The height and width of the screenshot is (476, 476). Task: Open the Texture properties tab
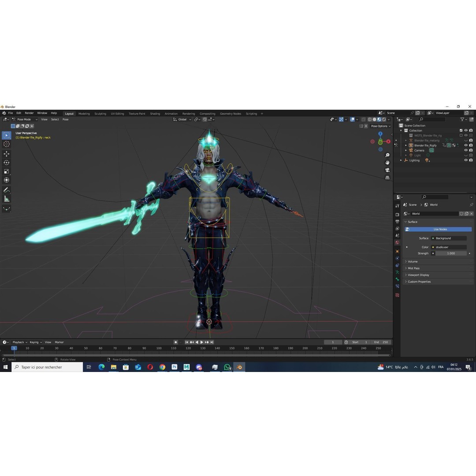click(398, 295)
